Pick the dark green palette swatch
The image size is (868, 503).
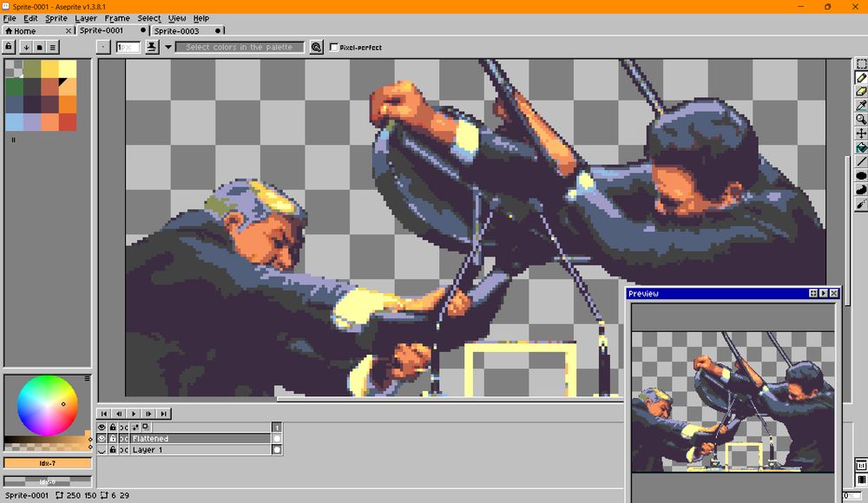[15, 87]
